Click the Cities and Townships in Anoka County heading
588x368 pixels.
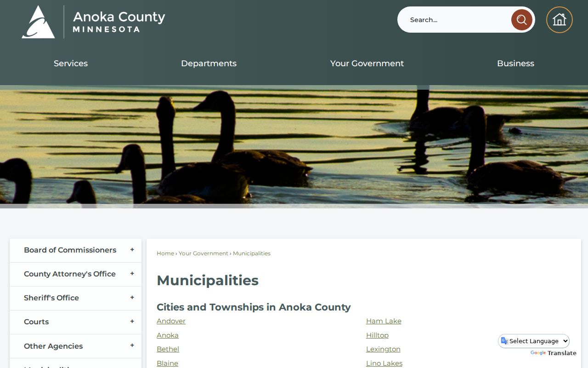point(254,307)
